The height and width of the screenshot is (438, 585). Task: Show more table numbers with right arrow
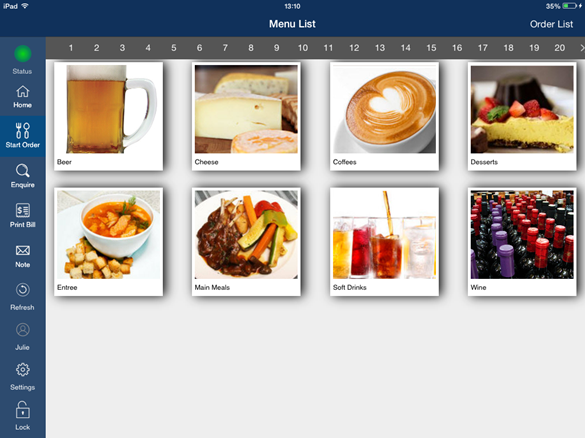click(581, 48)
